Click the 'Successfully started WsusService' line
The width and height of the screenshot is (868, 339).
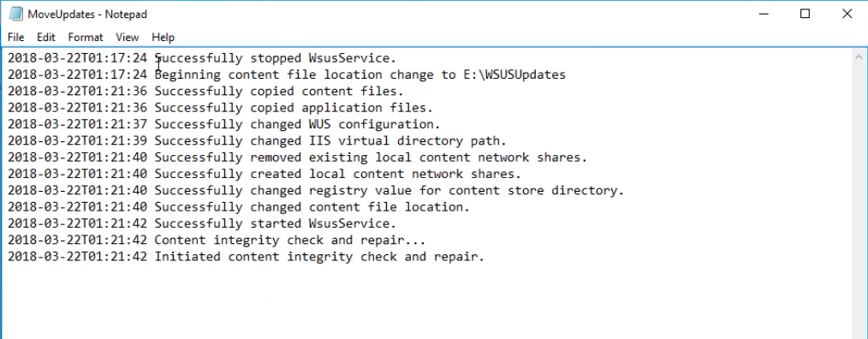pos(202,223)
